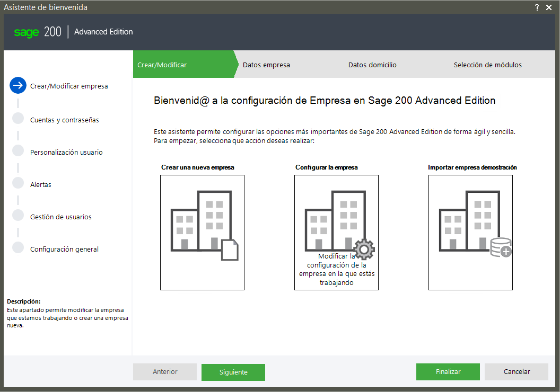Click the Descripción label in the sidebar
Screen dimensions: 560x392
[23, 301]
